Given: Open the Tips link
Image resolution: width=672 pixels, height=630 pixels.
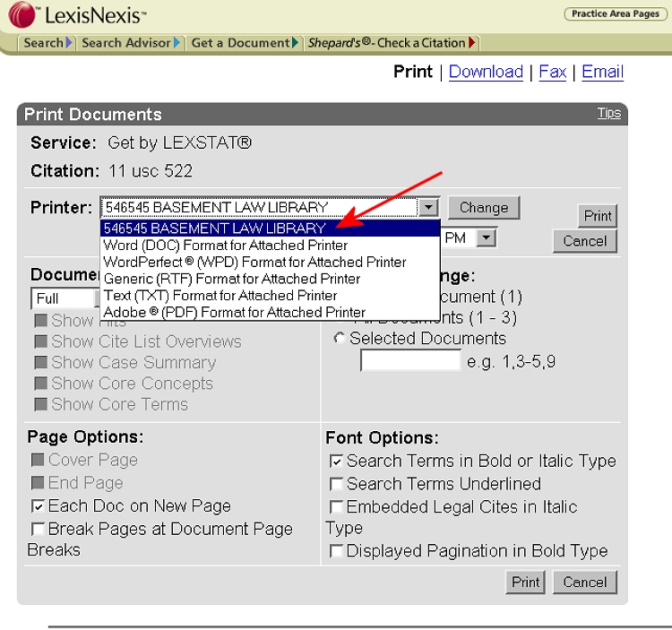Looking at the screenshot, I should tap(608, 113).
